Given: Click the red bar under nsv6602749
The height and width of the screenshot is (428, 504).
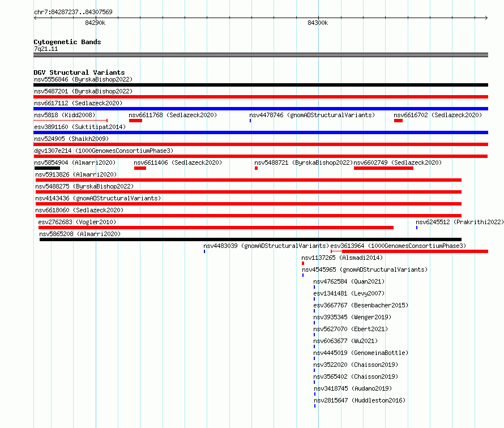Looking at the screenshot, I should (383, 168).
